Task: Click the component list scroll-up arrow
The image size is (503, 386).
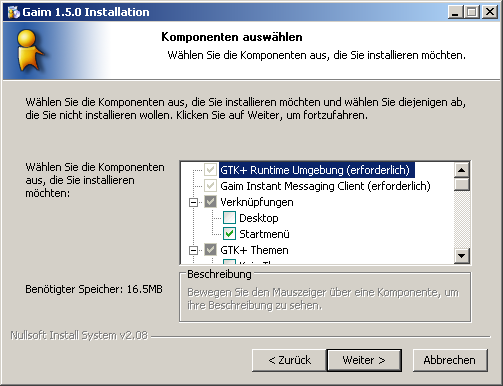Action: coord(462,170)
